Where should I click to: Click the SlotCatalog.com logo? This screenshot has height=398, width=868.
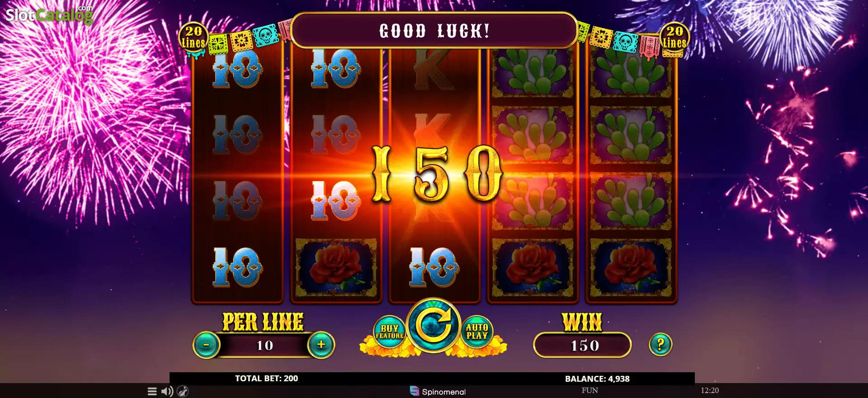(49, 14)
